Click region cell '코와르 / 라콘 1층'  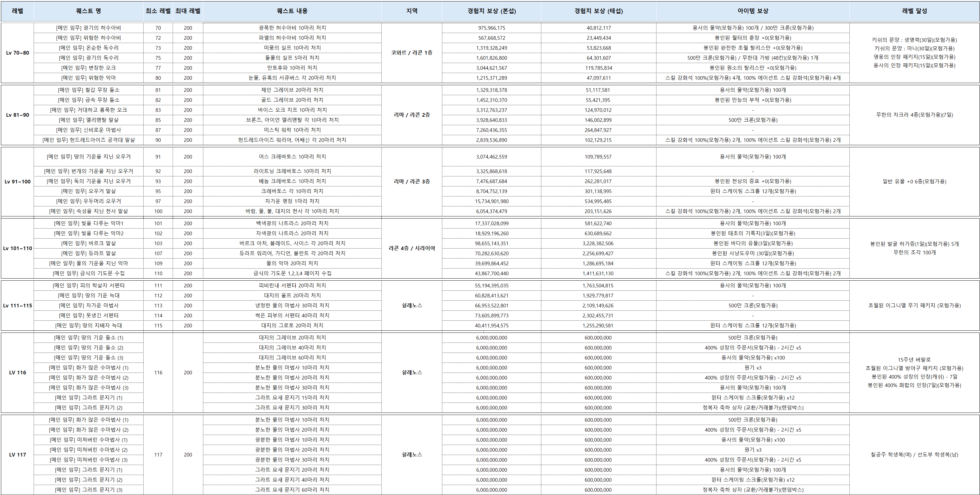412,52
